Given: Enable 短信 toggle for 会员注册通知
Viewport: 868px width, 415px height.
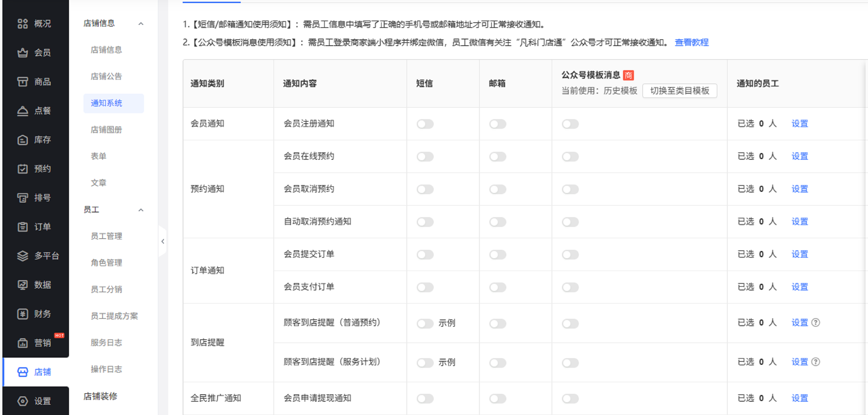Looking at the screenshot, I should tap(425, 124).
